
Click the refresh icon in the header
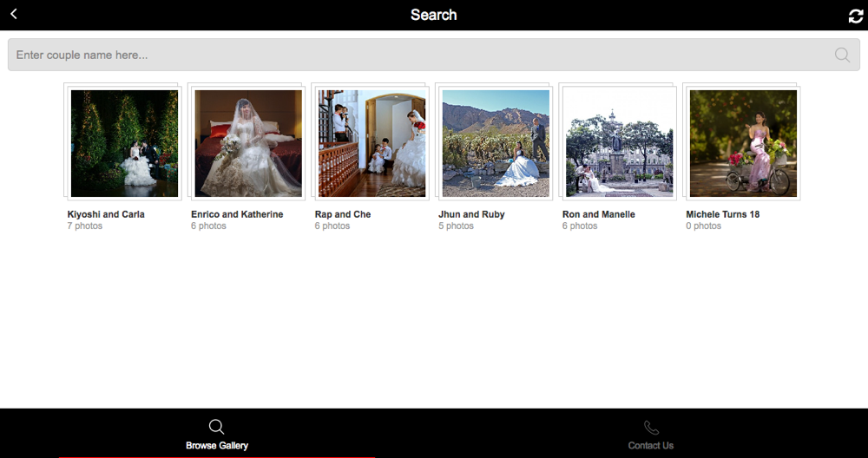(856, 16)
